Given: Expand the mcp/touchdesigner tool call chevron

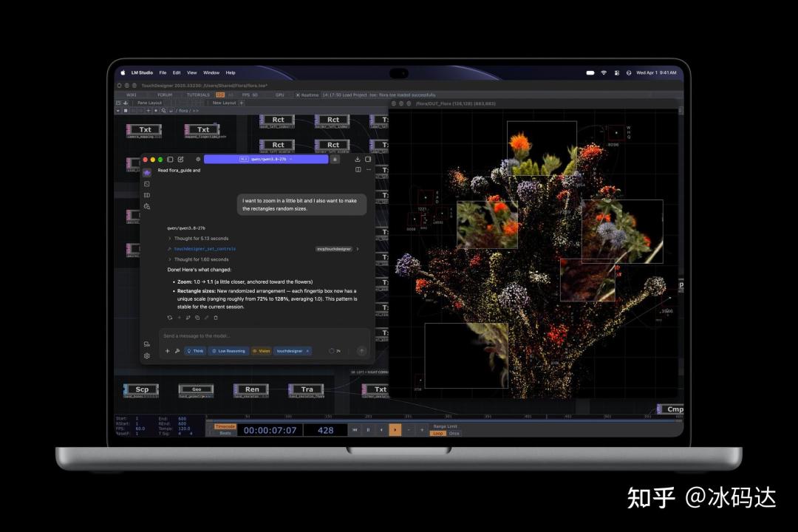Looking at the screenshot, I should [358, 249].
